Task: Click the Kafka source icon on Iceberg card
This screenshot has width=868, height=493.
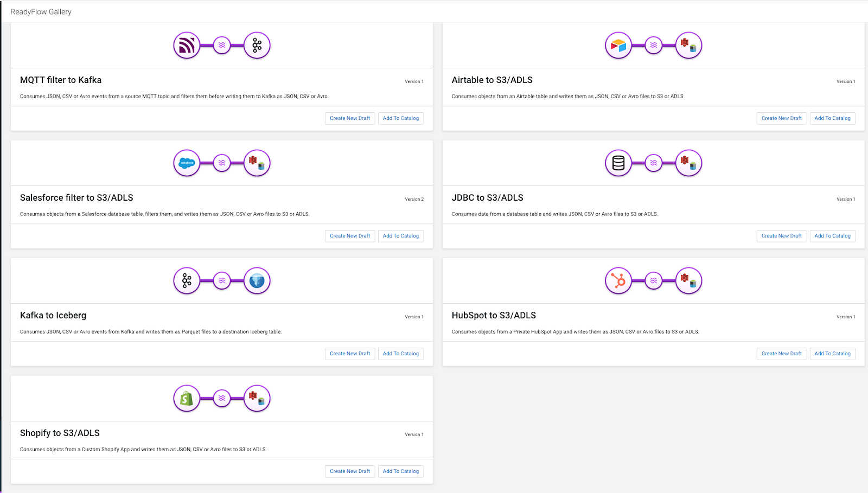Action: tap(187, 281)
